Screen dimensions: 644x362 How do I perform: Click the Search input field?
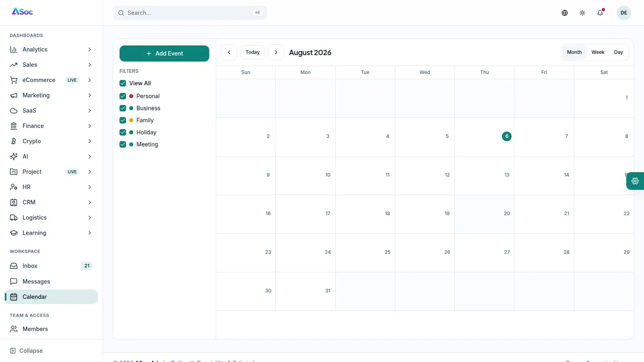tap(190, 13)
